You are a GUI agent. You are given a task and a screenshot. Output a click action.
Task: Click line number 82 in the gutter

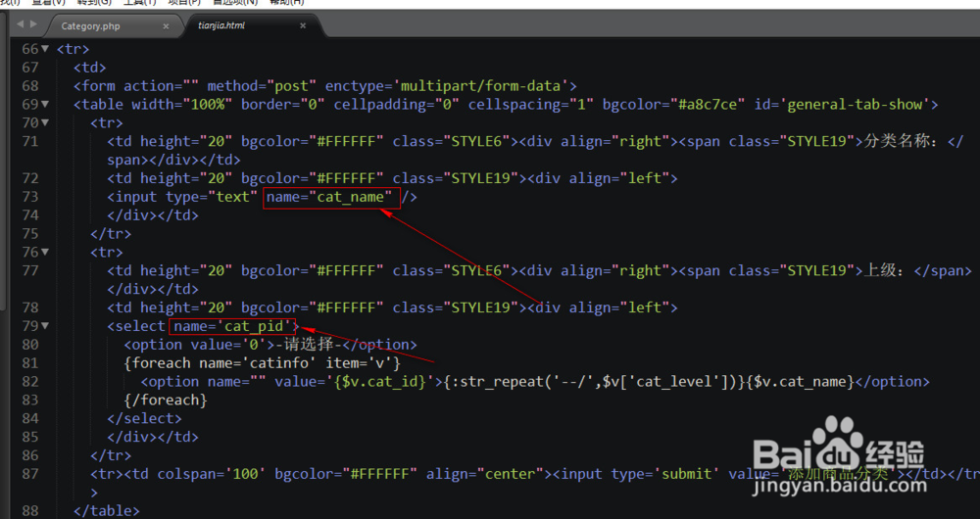30,382
